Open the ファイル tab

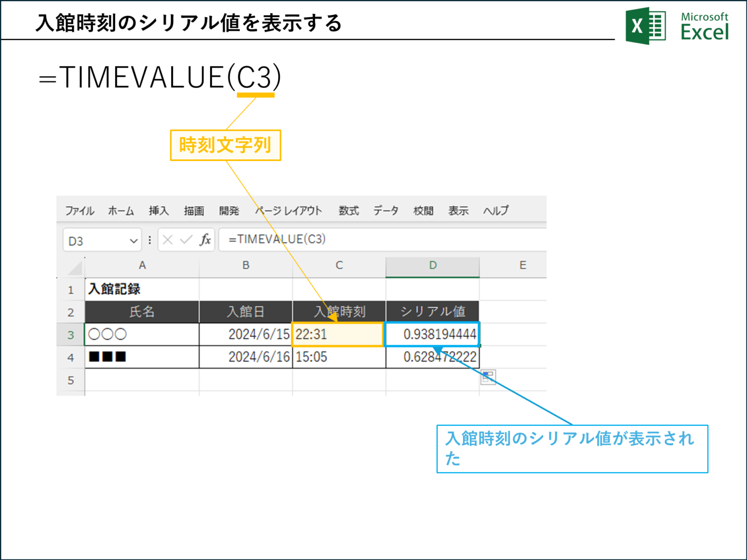79,210
